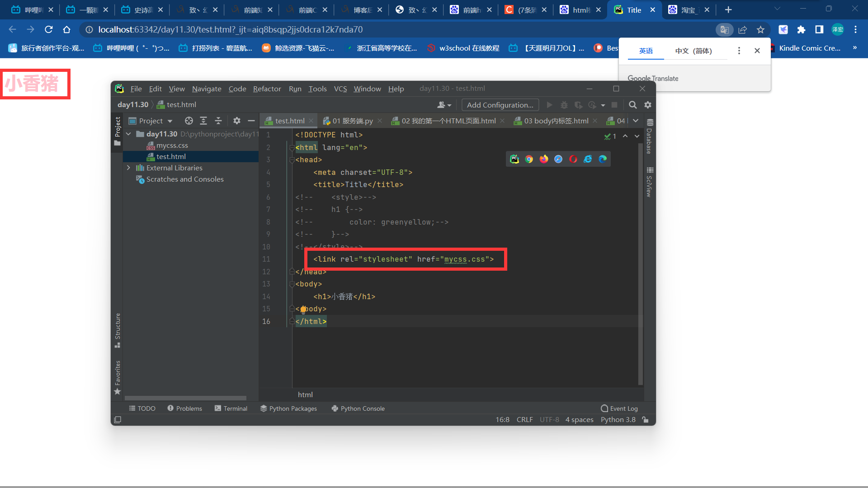Image resolution: width=868 pixels, height=488 pixels.
Task: Open the Terminal tool window
Action: 231,408
